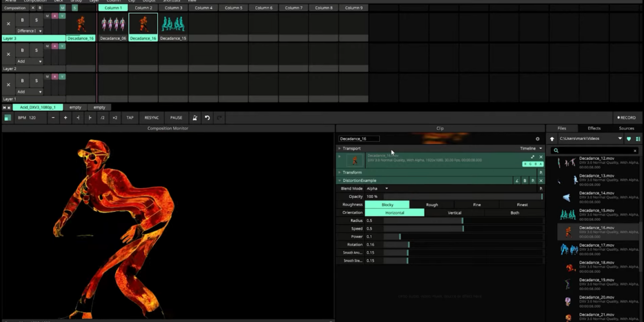Click the search magnifier in file browser

click(556, 151)
